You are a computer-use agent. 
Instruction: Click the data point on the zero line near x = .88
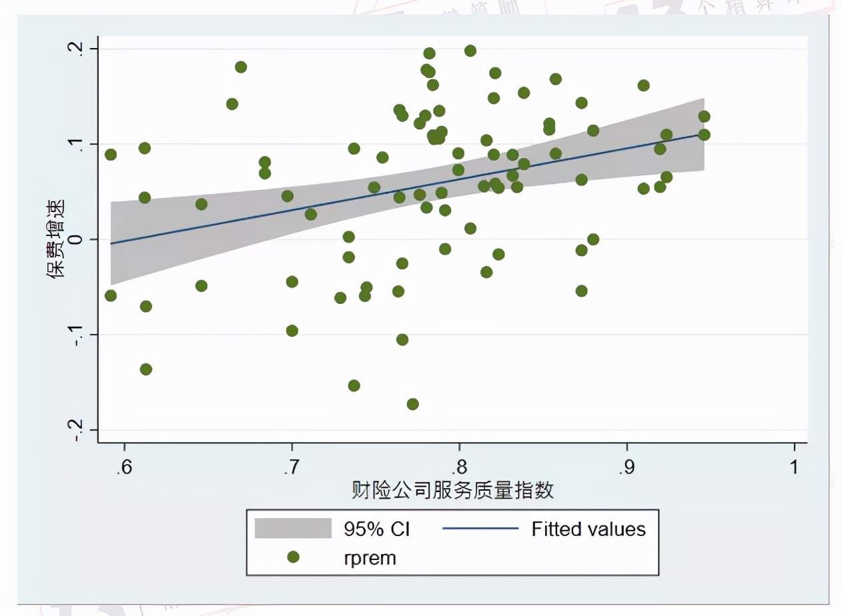pos(593,239)
